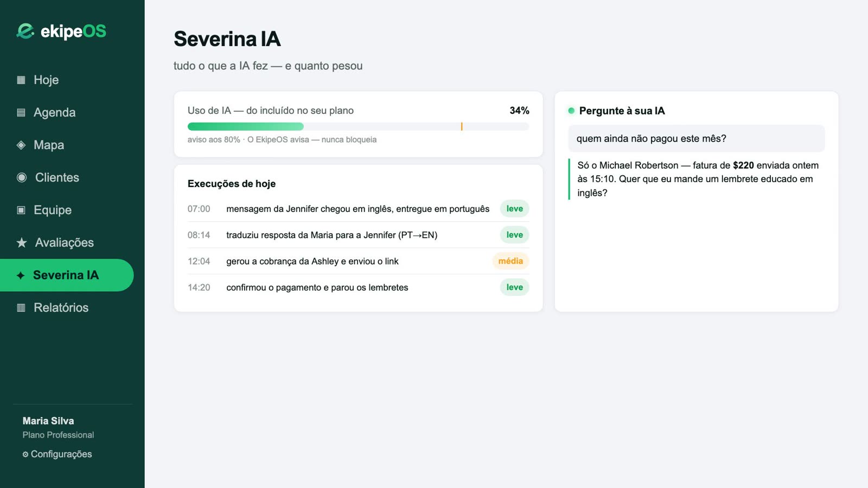Click the Avaliações star icon

pos(22,242)
